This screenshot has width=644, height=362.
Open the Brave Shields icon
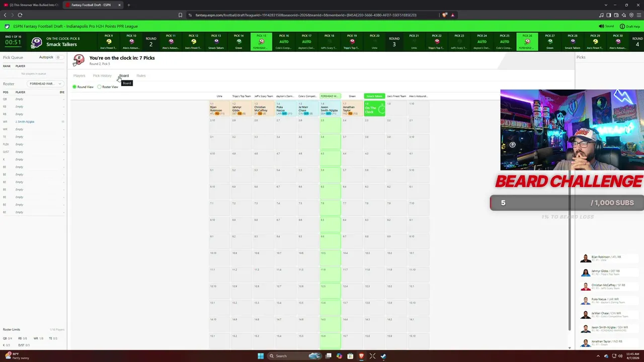click(x=444, y=15)
